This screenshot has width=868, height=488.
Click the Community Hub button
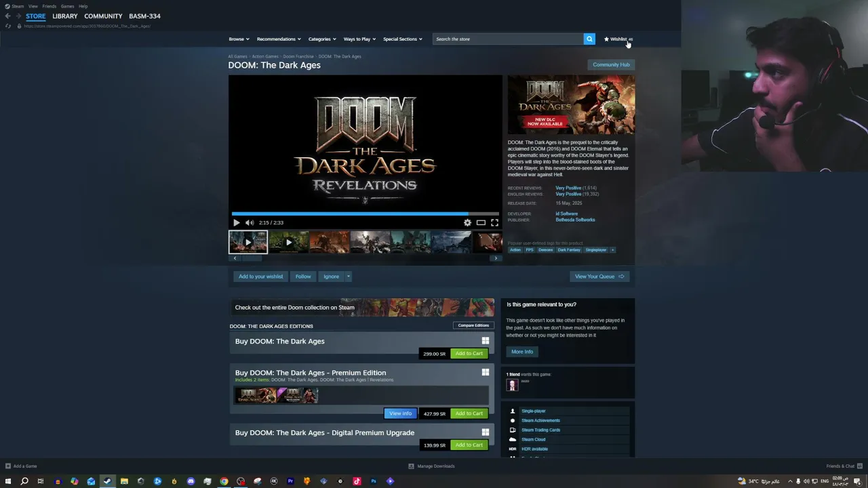pos(611,64)
